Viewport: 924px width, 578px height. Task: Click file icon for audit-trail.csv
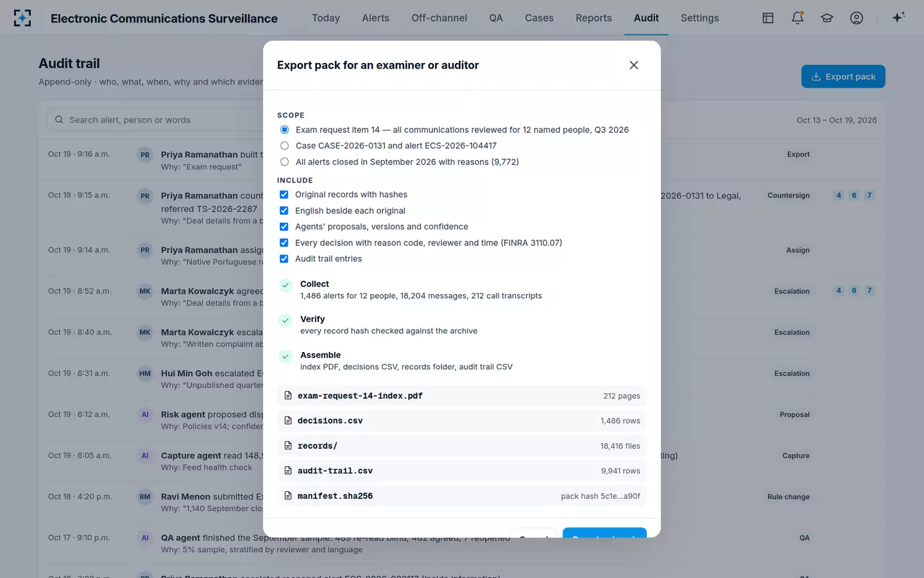[x=288, y=471]
